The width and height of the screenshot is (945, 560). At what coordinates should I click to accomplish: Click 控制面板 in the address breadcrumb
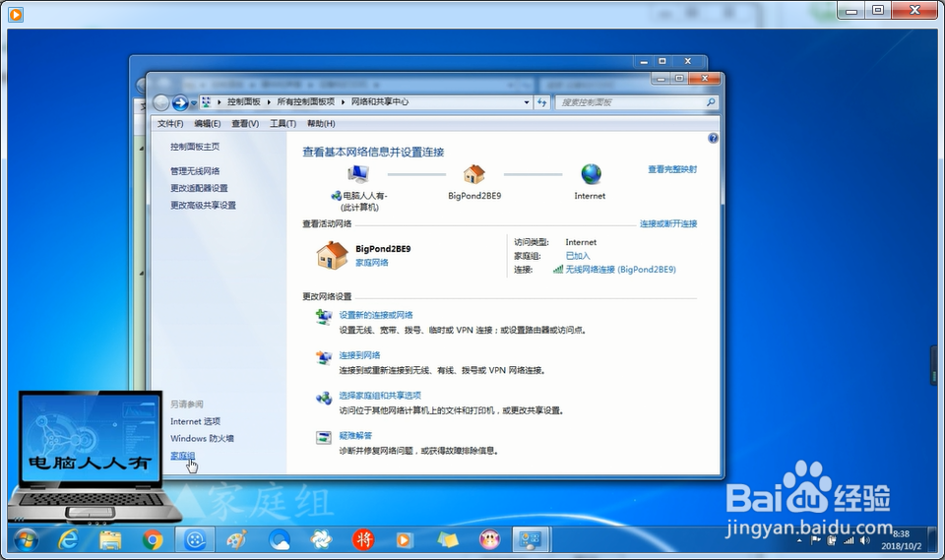[243, 102]
